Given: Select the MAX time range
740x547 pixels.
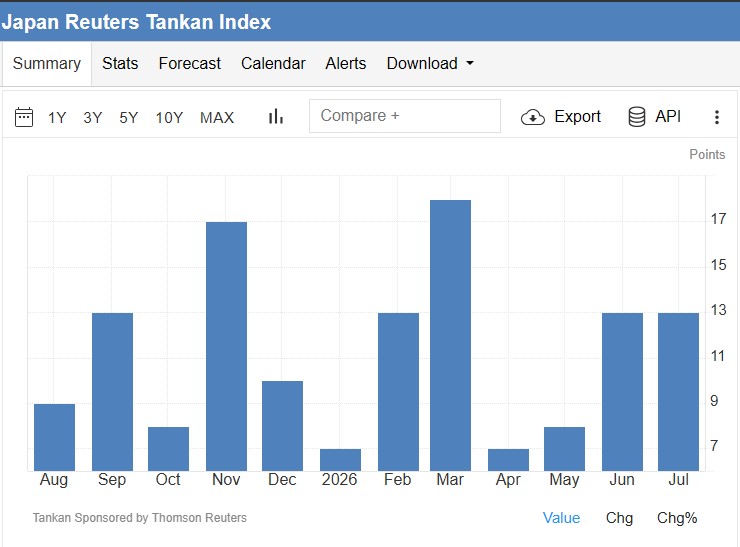Looking at the screenshot, I should click(217, 118).
